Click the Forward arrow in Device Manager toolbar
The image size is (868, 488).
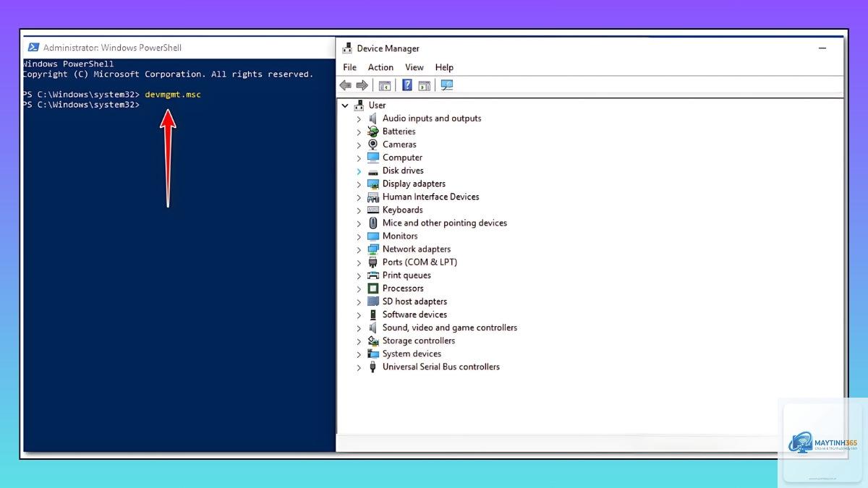(362, 85)
